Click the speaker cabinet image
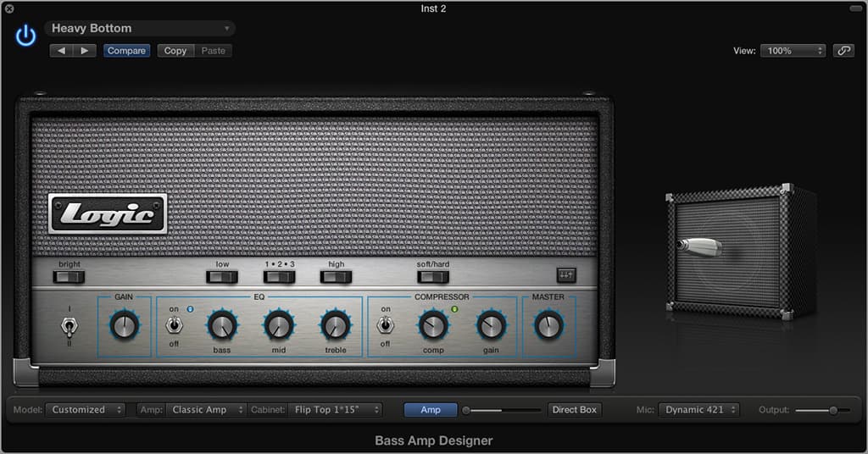This screenshot has width=868, height=454. [x=741, y=252]
